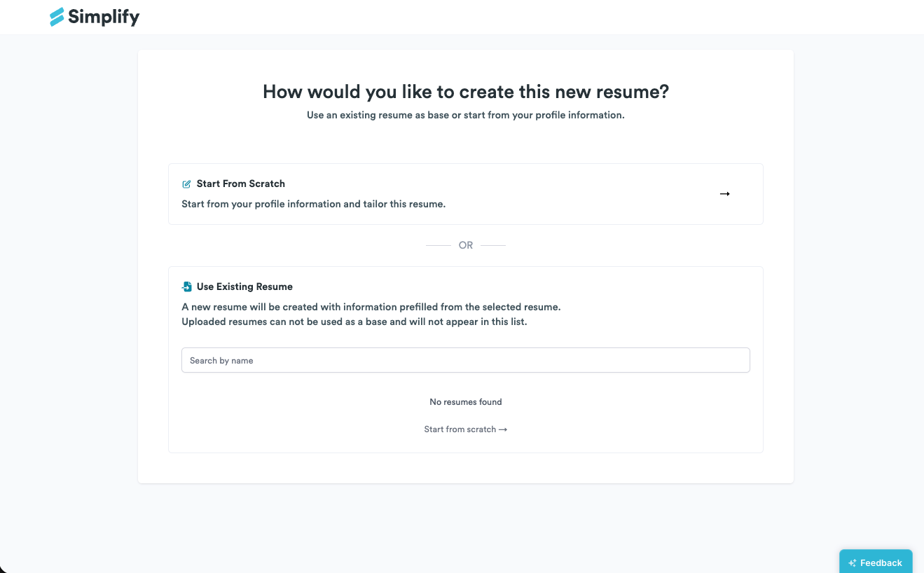Click the bottom 'Start from scratch' link text

[460, 429]
